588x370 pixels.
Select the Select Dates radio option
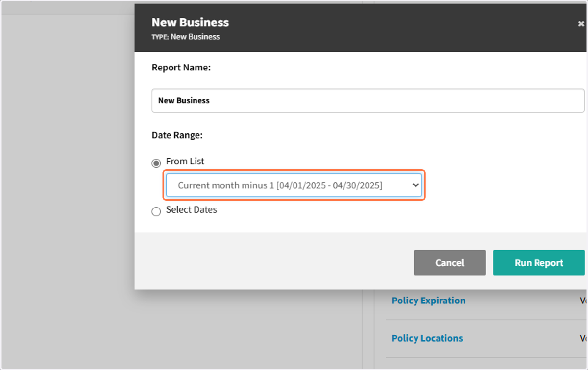(156, 211)
